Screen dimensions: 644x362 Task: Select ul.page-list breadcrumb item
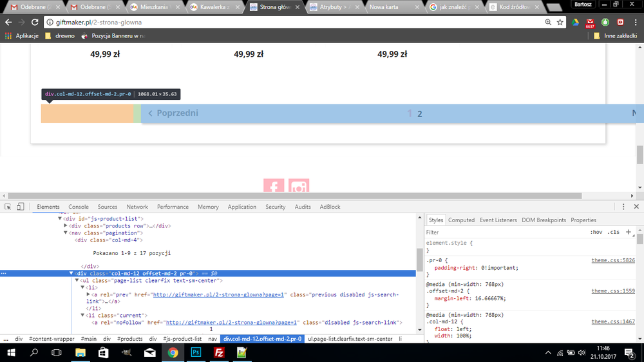click(350, 339)
